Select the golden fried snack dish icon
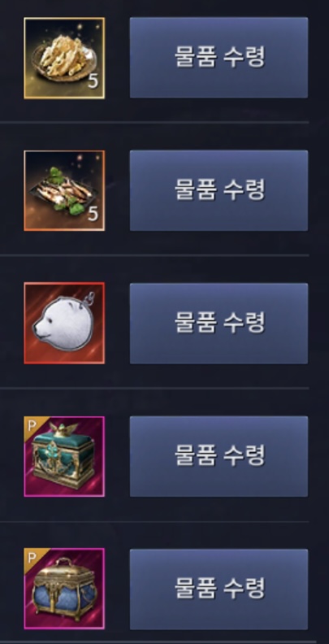 click(64, 59)
